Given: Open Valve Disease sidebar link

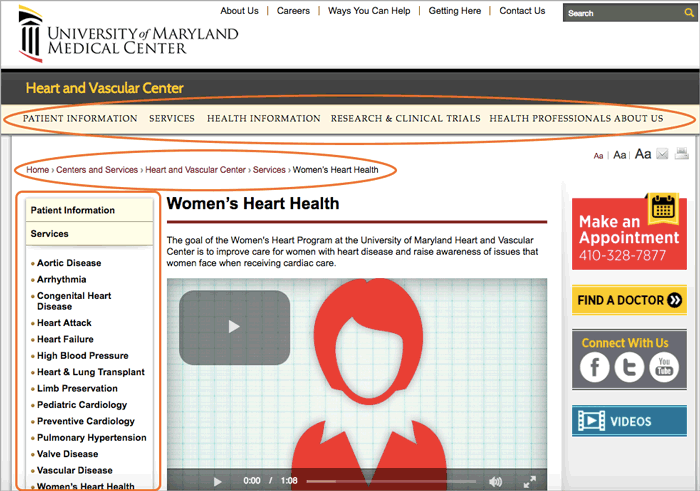Looking at the screenshot, I should click(x=67, y=454).
